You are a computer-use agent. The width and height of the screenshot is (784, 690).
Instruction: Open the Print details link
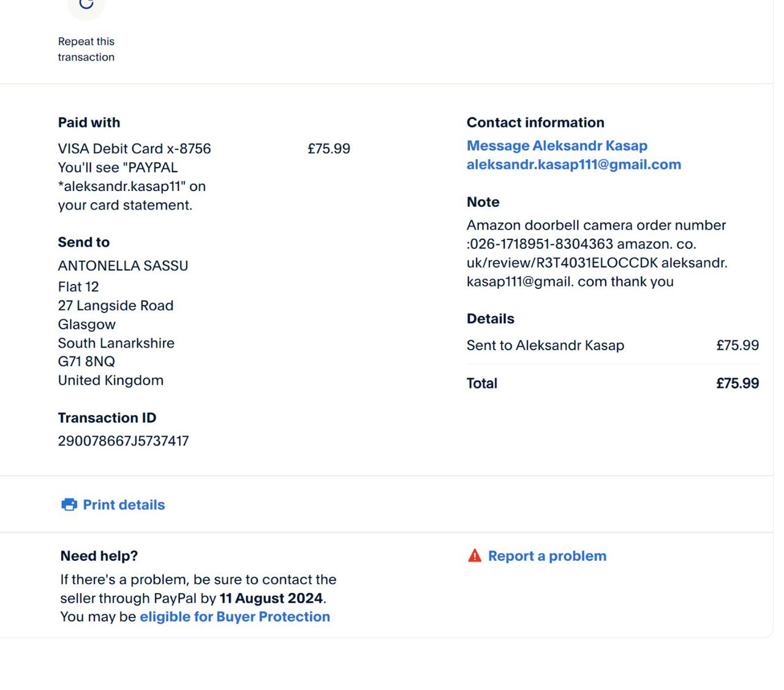[124, 504]
